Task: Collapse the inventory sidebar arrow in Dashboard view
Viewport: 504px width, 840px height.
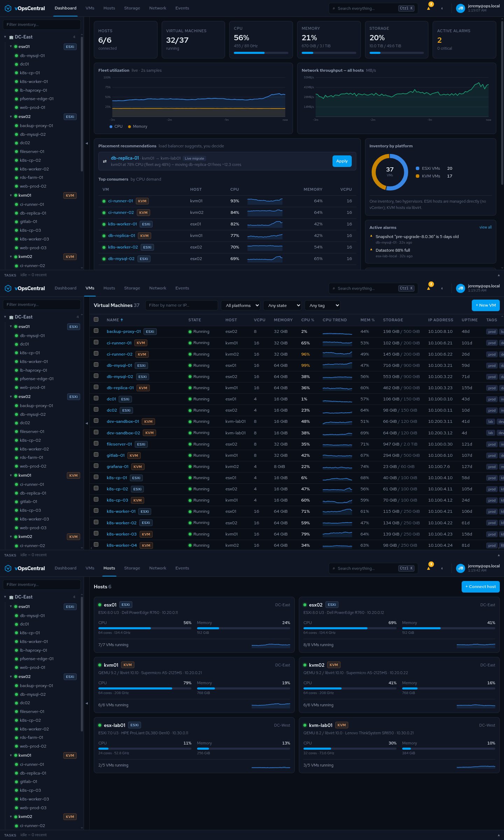Action: coord(86,143)
